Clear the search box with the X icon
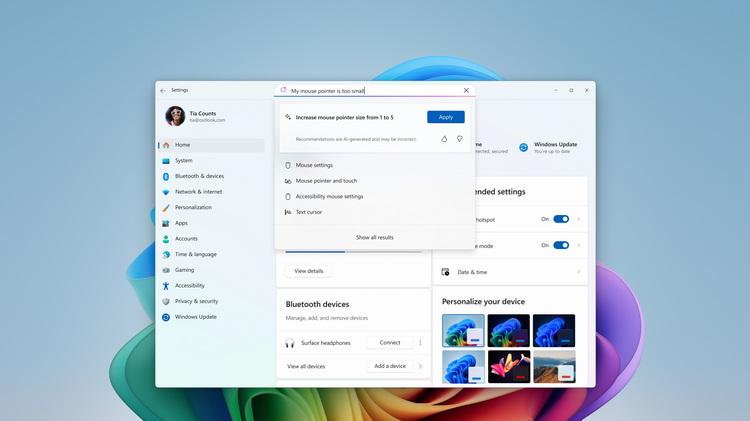This screenshot has width=750, height=421. 466,90
